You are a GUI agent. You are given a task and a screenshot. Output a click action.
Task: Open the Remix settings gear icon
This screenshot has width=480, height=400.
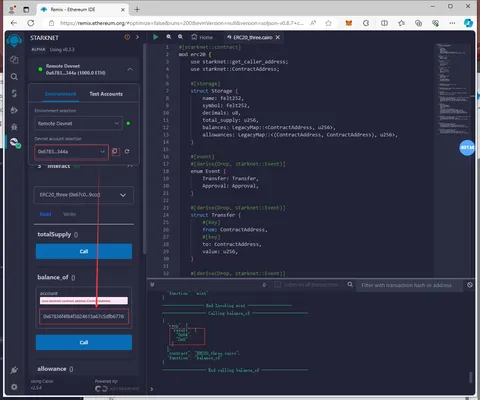(14, 387)
